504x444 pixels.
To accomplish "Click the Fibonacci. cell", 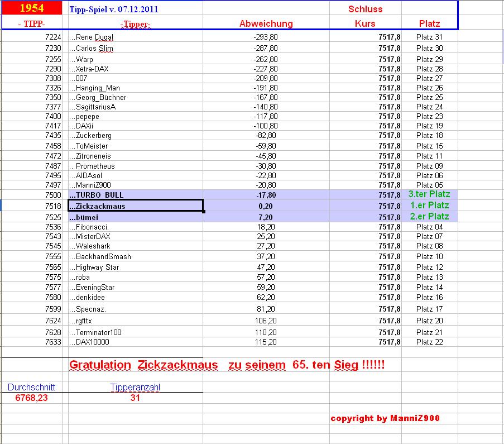I will point(135,227).
